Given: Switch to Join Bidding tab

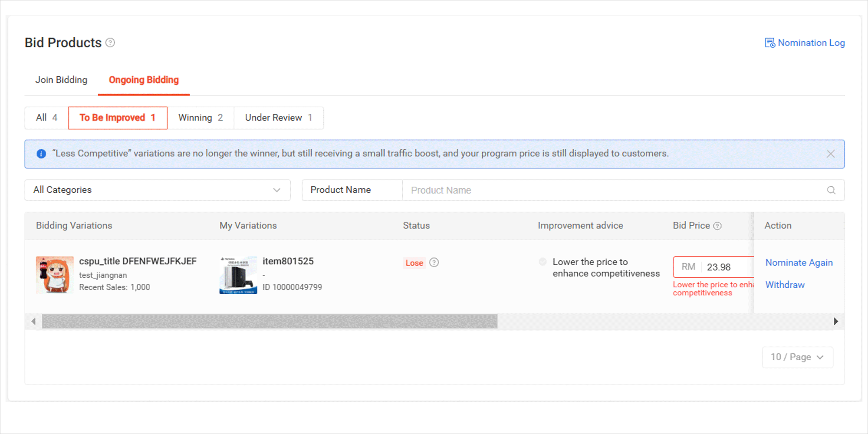Looking at the screenshot, I should 61,80.
